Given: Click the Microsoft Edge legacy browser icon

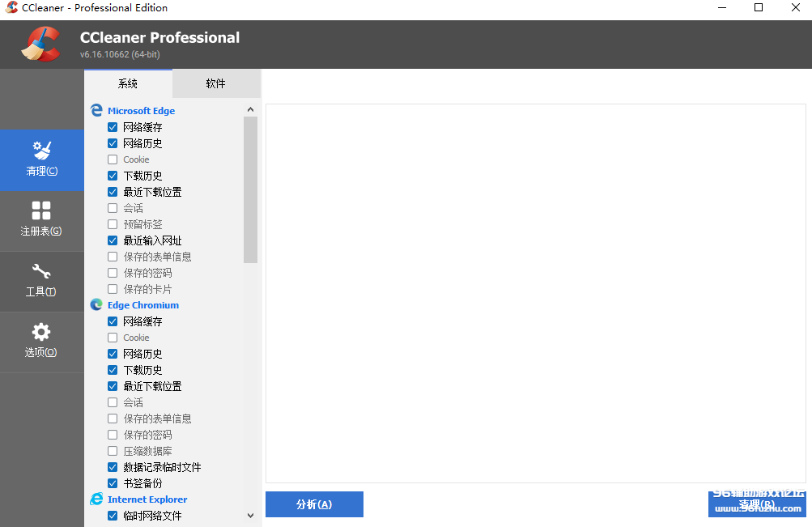Looking at the screenshot, I should (x=96, y=111).
